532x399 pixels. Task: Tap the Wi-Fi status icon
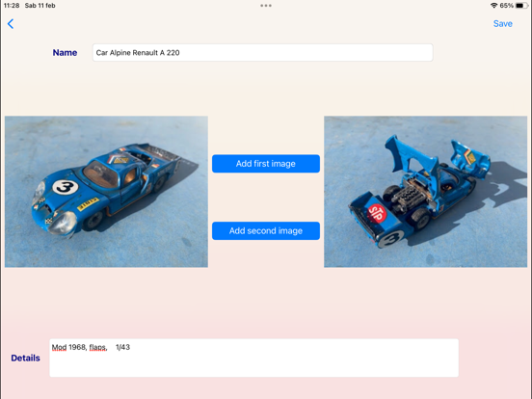tap(494, 6)
